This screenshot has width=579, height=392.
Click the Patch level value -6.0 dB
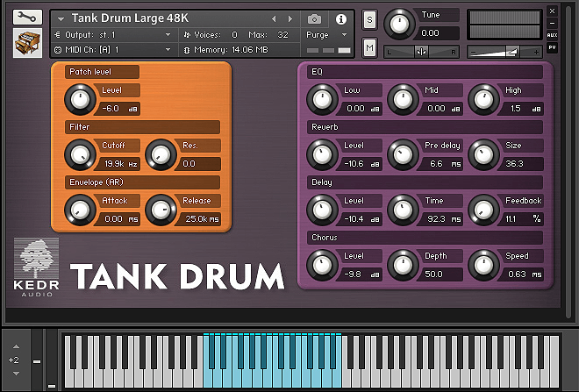click(118, 109)
